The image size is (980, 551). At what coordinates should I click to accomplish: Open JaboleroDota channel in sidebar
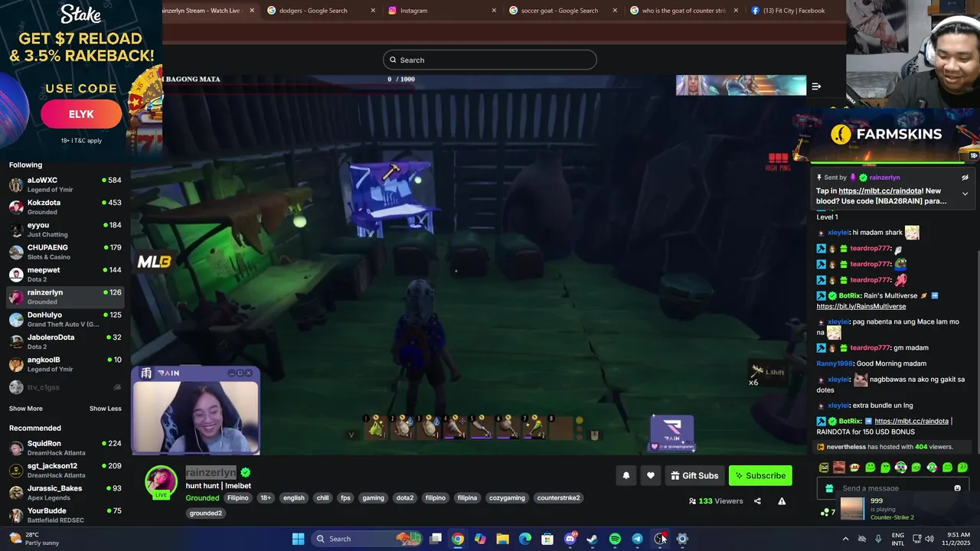click(65, 341)
